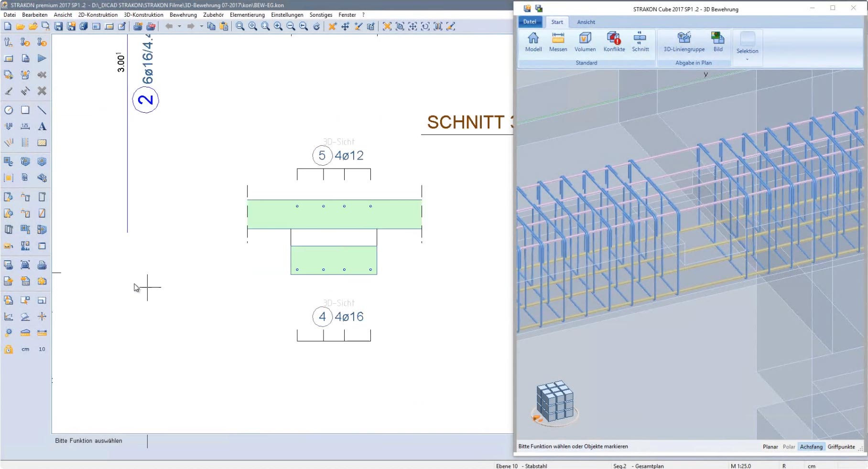Select the 3D-Liniengruppe function
Image resolution: width=868 pixels, height=469 pixels.
(x=683, y=42)
